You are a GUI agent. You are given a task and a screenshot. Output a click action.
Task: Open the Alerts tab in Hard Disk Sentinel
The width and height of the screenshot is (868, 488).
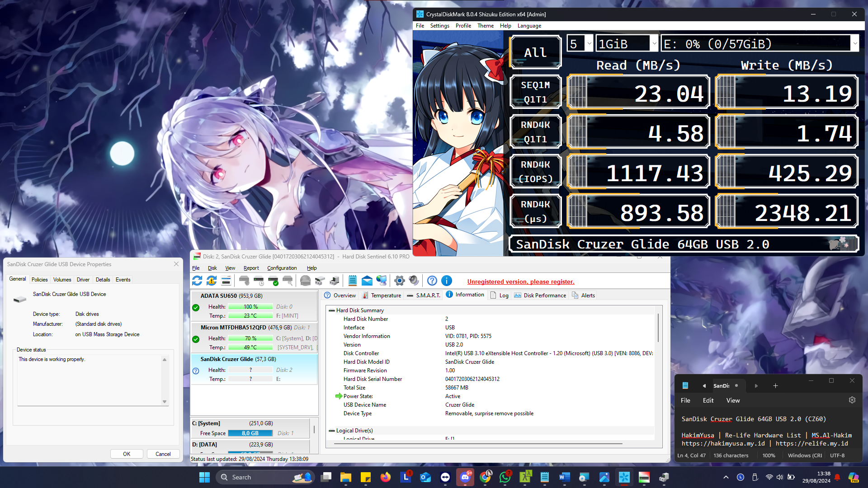click(583, 296)
